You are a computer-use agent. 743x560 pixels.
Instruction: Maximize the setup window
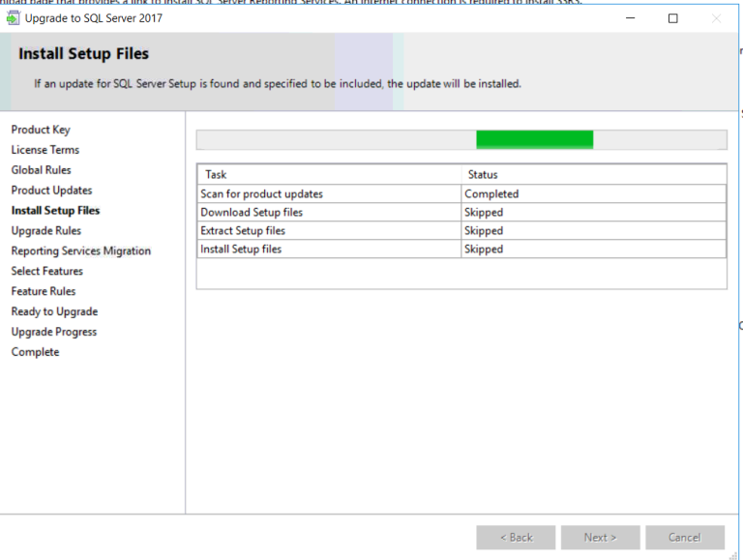point(673,18)
